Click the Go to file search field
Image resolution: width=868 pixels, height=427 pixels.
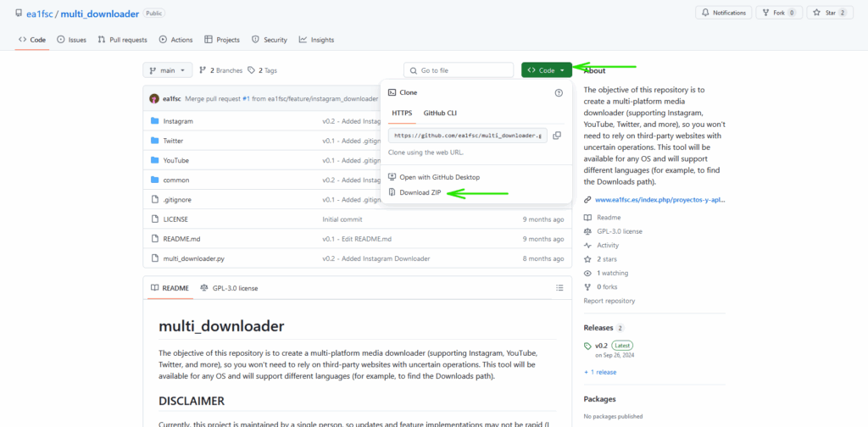pos(459,70)
